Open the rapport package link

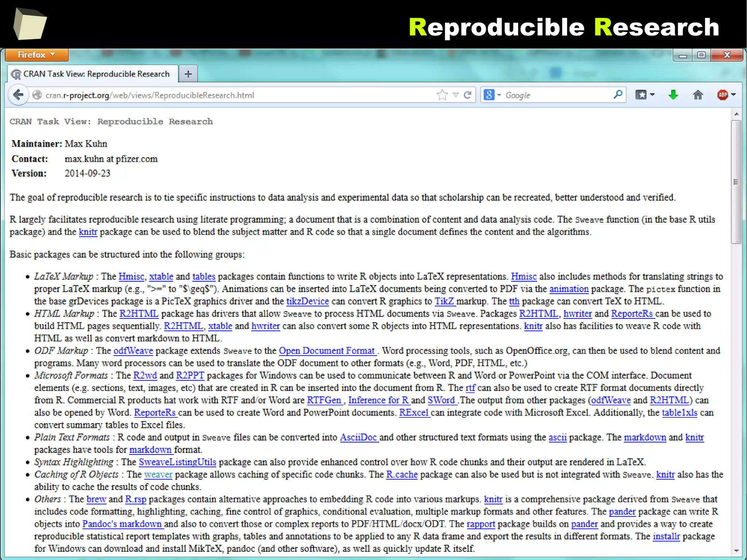pos(481,524)
